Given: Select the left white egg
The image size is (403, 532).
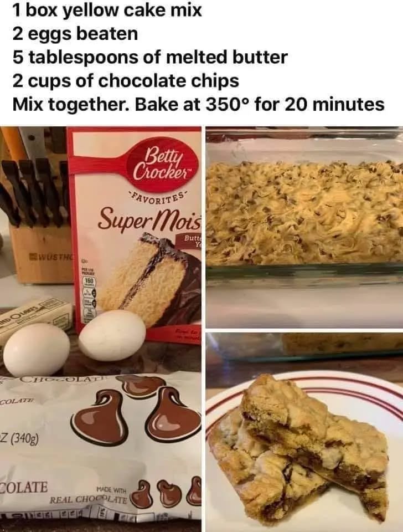Looking at the screenshot, I should 37,350.
